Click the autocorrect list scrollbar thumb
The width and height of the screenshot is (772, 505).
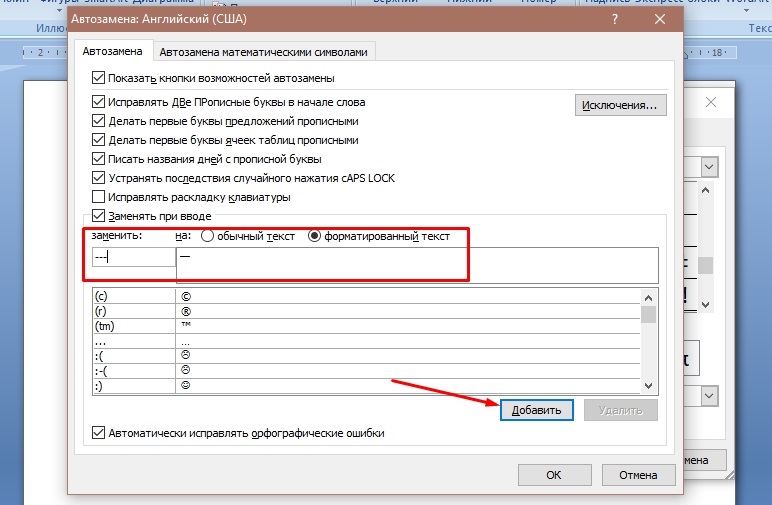(x=648, y=315)
